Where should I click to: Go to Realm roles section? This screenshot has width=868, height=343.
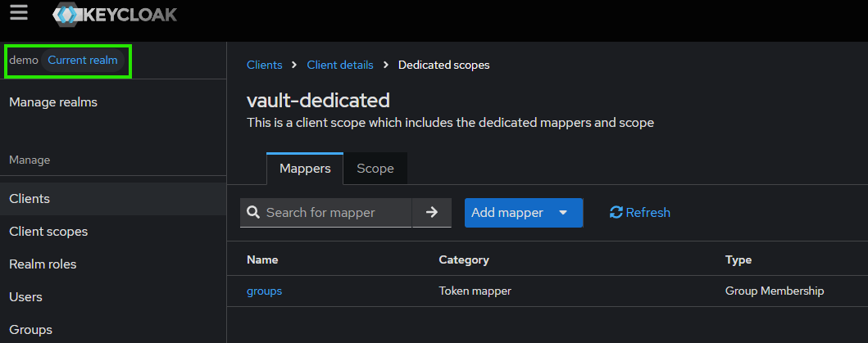43,264
